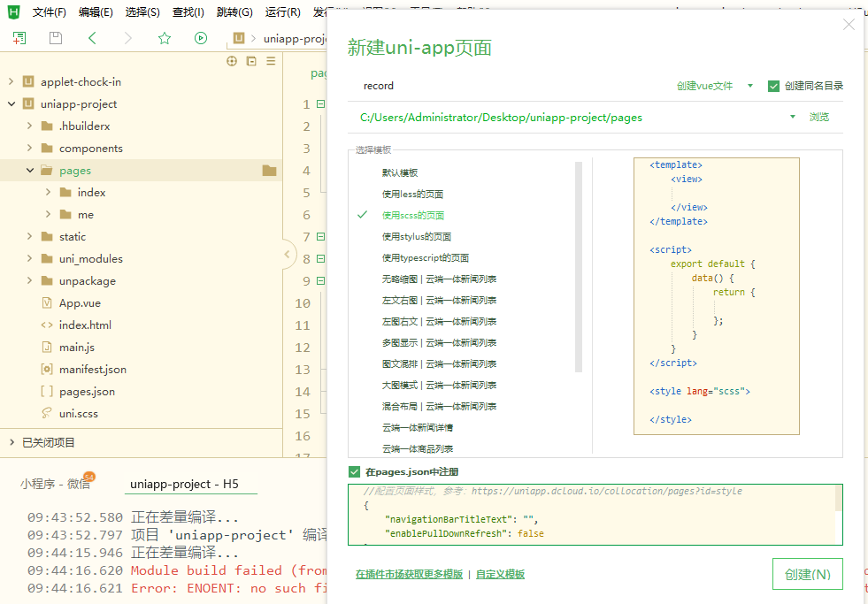
Task: Expand the applet-chock-in project
Action: coord(12,82)
